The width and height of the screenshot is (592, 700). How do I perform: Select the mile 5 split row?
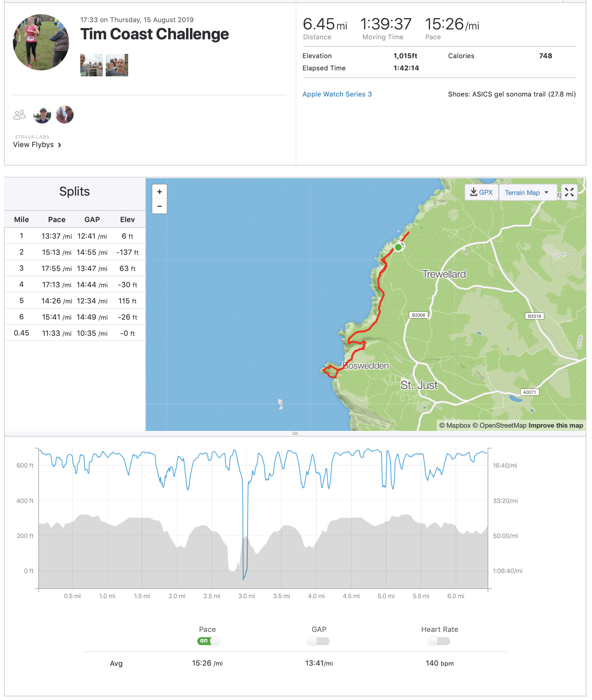point(75,301)
